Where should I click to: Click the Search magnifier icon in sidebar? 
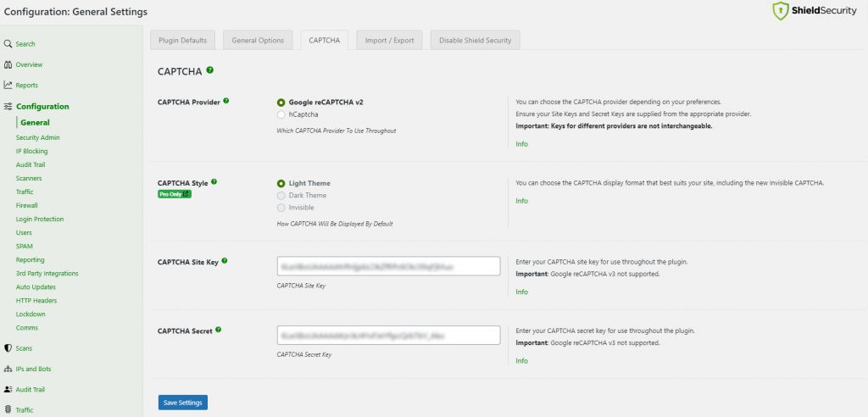pyautogui.click(x=8, y=44)
